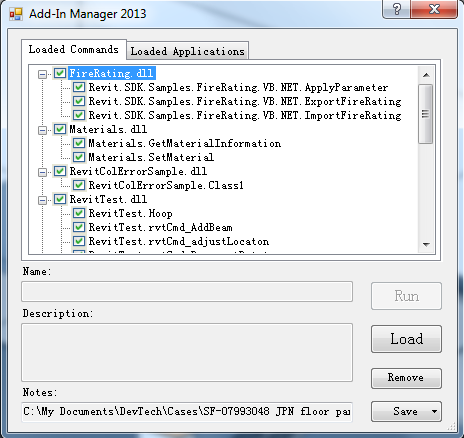Toggle the RevitTest.Hoop checkbox
Image resolution: width=464 pixels, height=438 pixels.
pos(79,213)
